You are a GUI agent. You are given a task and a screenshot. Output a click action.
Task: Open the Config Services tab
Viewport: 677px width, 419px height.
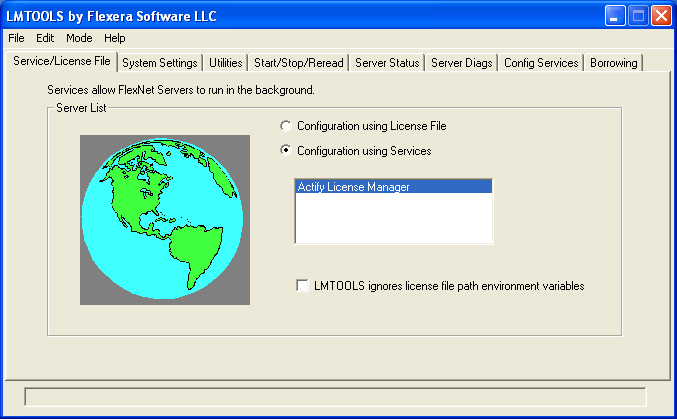point(541,63)
